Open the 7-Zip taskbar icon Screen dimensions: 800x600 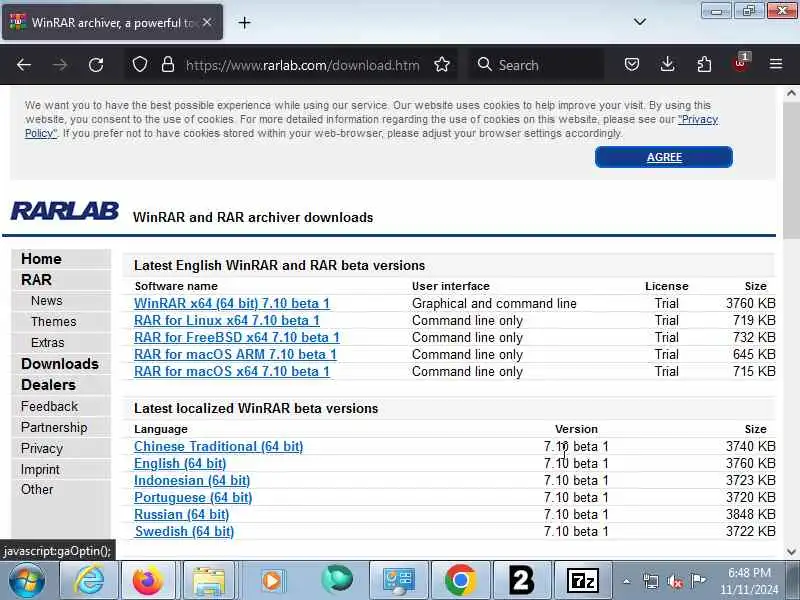coord(583,581)
